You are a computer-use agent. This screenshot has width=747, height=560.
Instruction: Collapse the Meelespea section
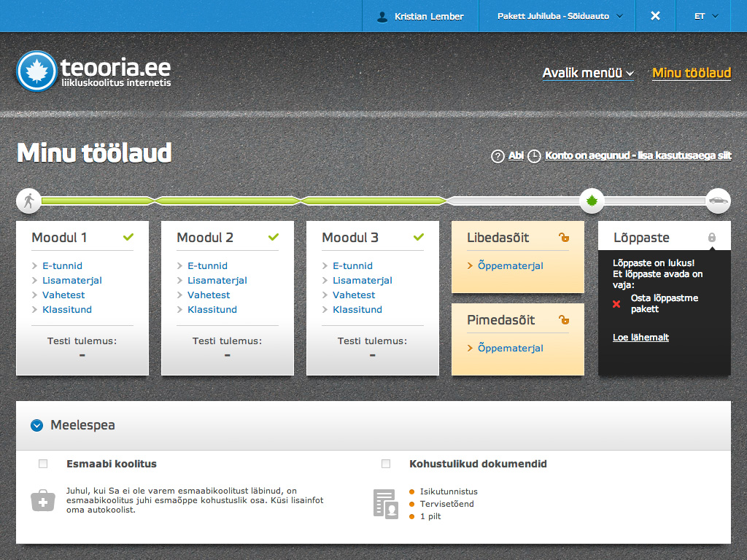pyautogui.click(x=37, y=426)
